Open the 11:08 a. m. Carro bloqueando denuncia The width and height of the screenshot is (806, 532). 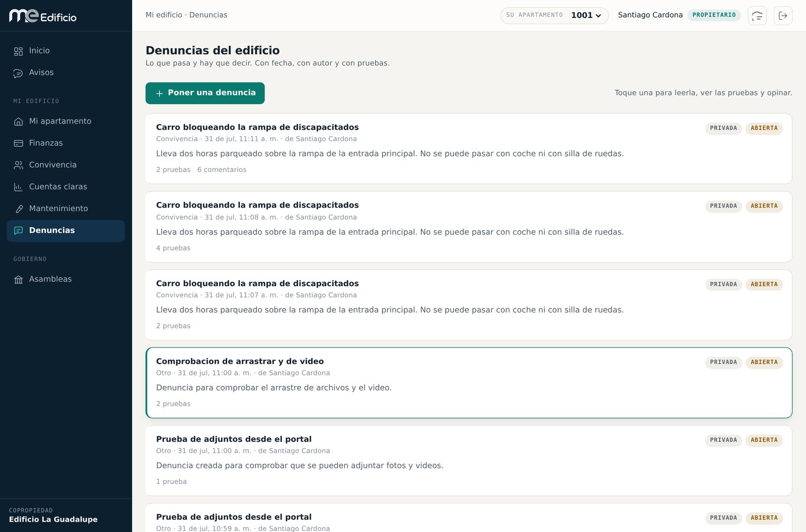468,227
